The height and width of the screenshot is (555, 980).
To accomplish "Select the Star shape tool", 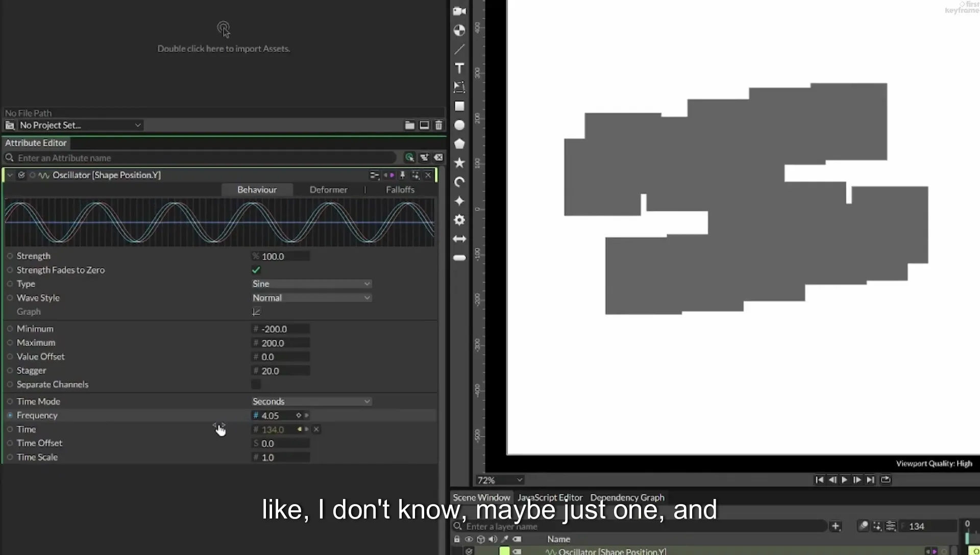I will [459, 163].
